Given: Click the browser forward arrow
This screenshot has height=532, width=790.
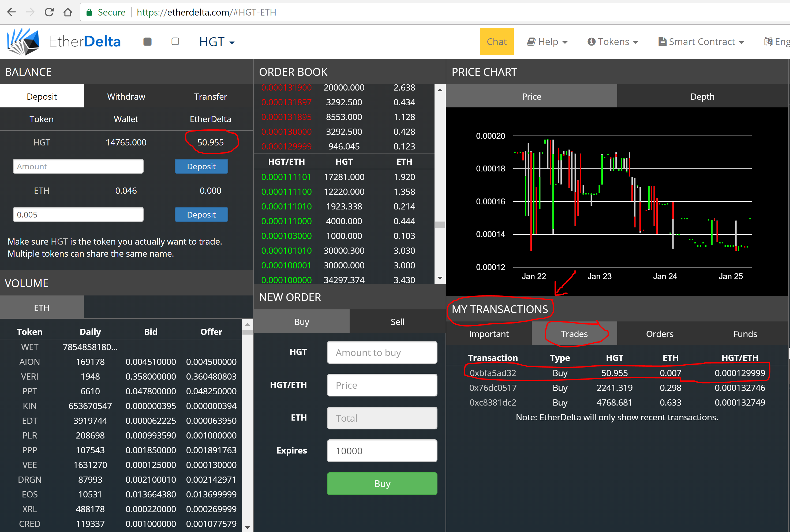Looking at the screenshot, I should 30,12.
